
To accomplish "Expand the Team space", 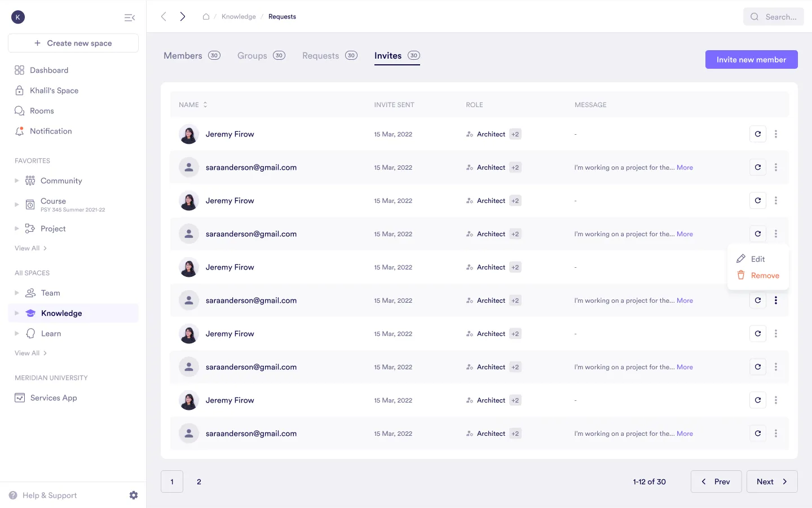I will tap(17, 293).
